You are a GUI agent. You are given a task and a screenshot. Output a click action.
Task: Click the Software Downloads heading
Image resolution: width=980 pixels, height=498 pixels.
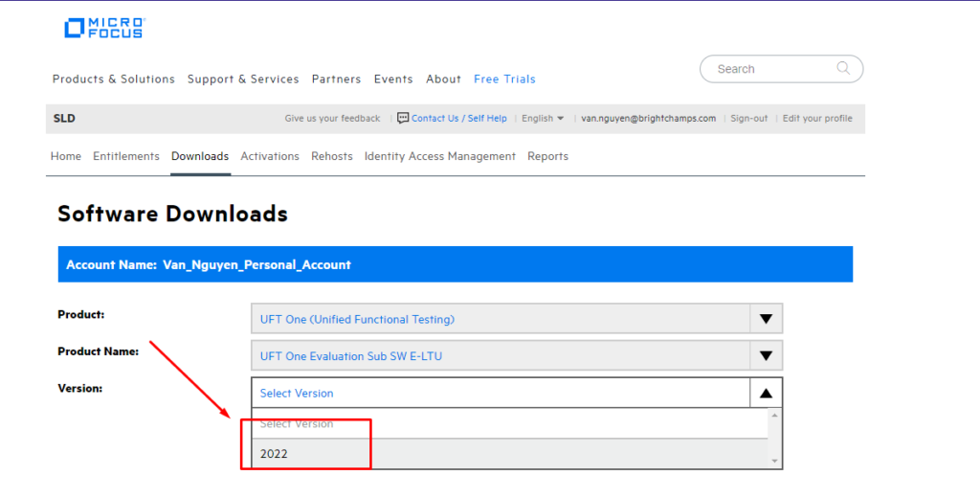point(172,214)
